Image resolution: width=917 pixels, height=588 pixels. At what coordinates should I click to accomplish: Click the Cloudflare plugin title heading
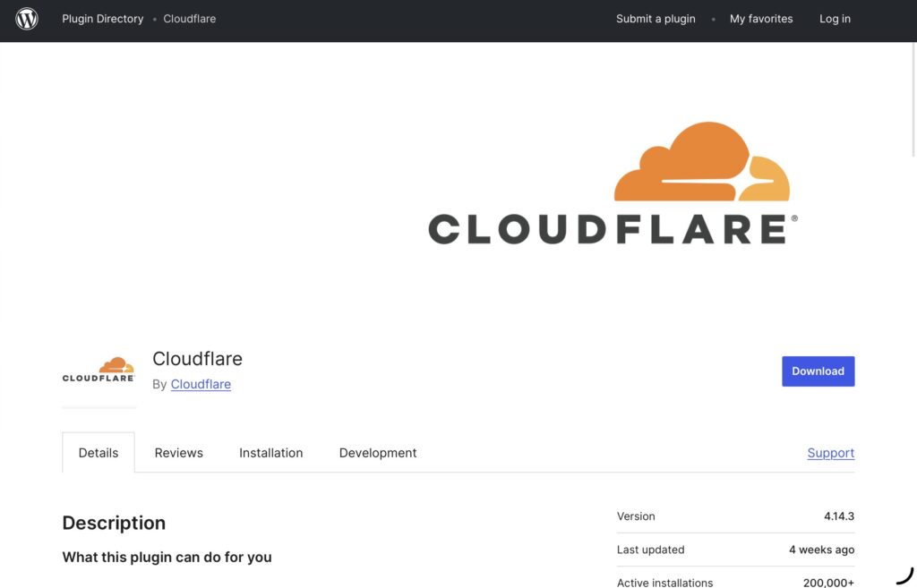coord(197,358)
